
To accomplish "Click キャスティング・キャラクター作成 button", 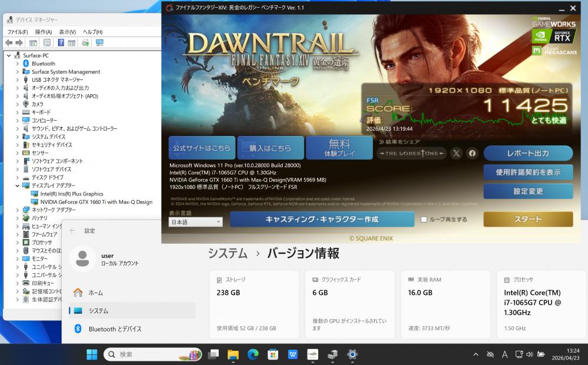I will click(x=322, y=220).
